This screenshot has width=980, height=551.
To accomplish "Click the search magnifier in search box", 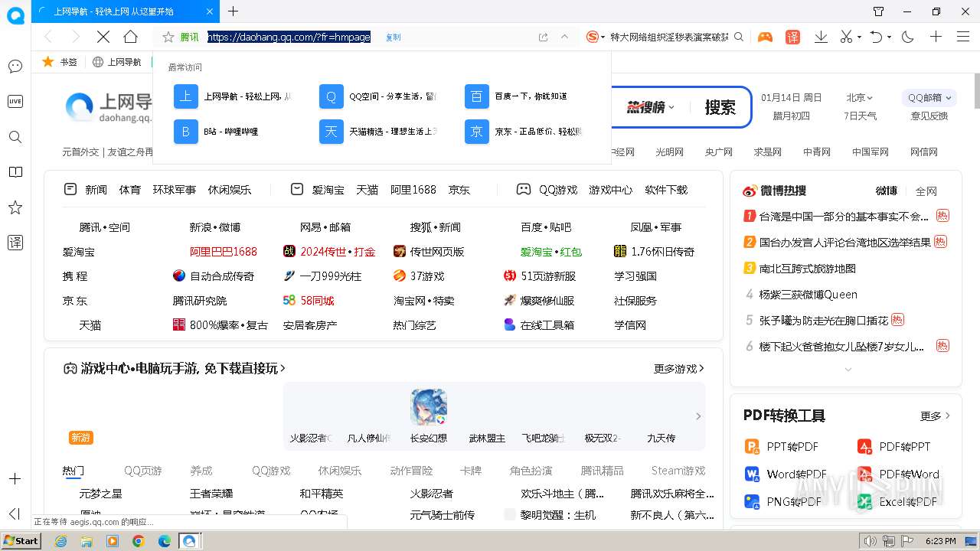I will tap(739, 37).
